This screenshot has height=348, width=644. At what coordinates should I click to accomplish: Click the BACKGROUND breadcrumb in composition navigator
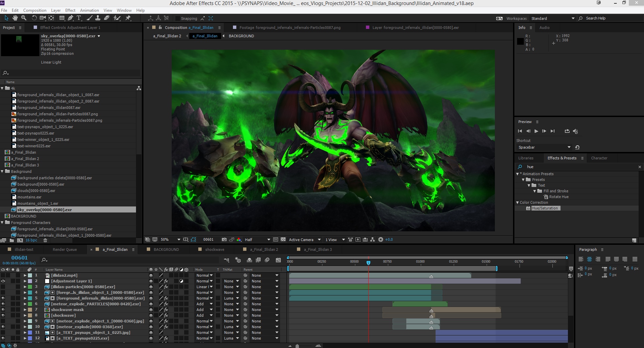241,36
